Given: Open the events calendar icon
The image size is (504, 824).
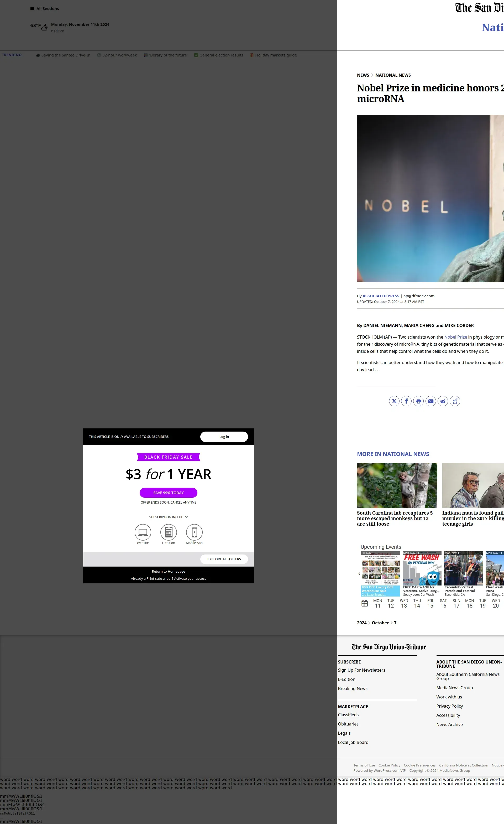Looking at the screenshot, I should click(x=364, y=603).
